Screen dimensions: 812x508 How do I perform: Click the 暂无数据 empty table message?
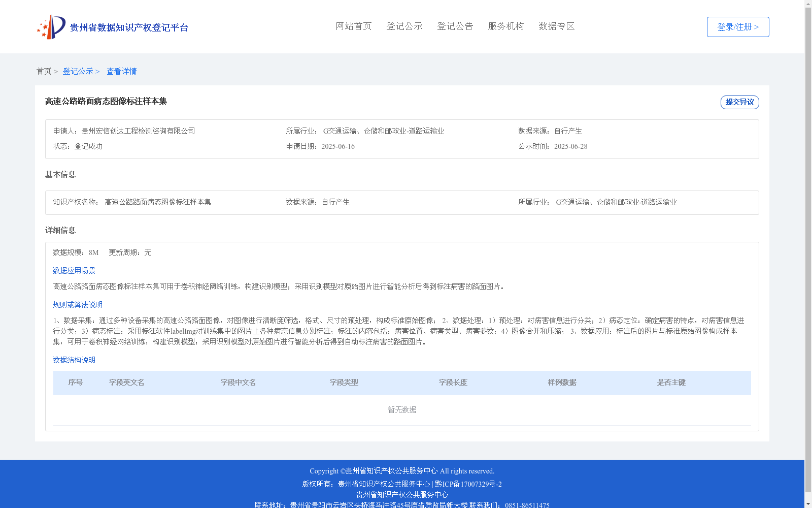402,410
